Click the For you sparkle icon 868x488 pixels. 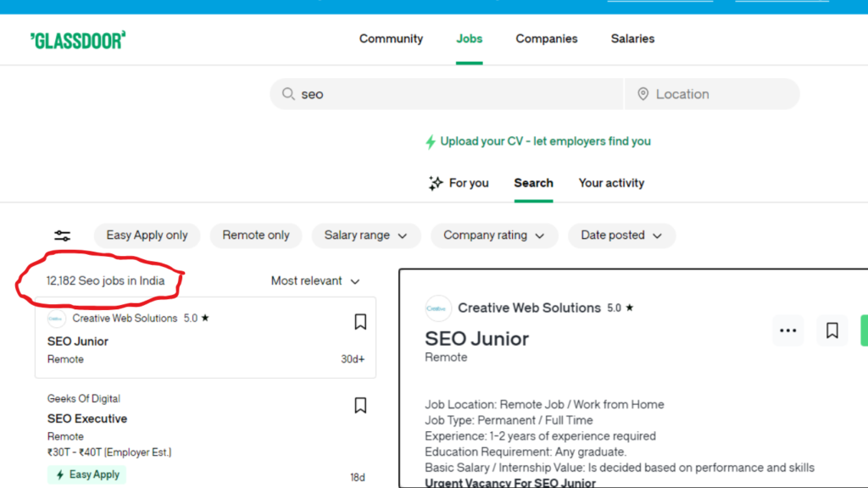436,183
